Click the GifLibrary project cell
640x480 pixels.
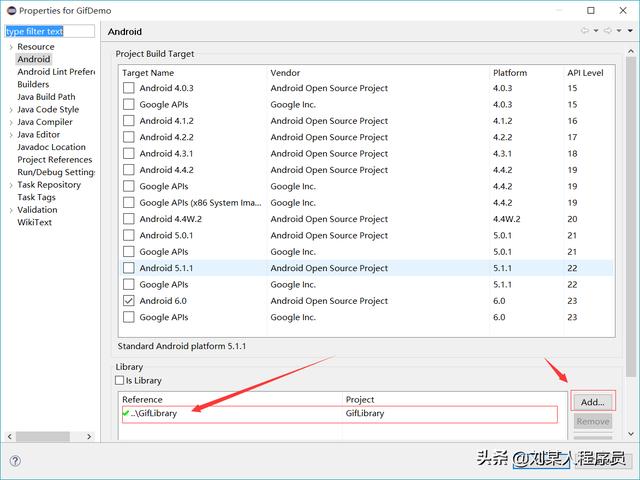point(364,413)
